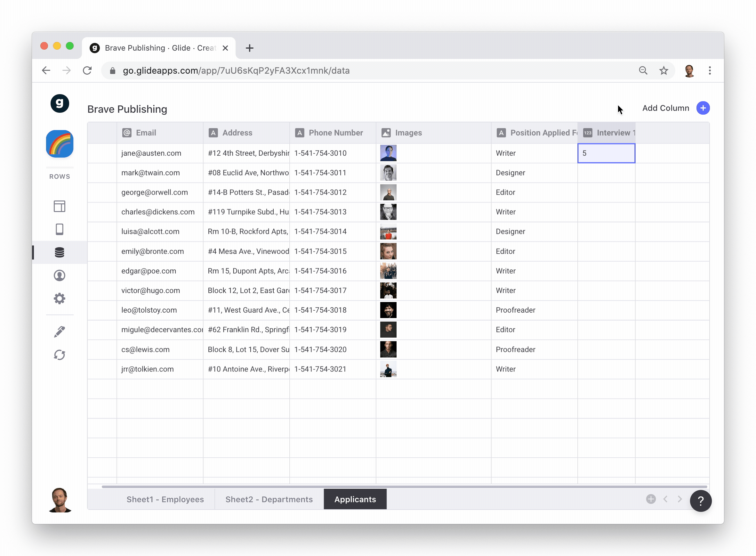The width and height of the screenshot is (756, 556).
Task: Click next sheet chevron arrow
Action: pyautogui.click(x=680, y=499)
